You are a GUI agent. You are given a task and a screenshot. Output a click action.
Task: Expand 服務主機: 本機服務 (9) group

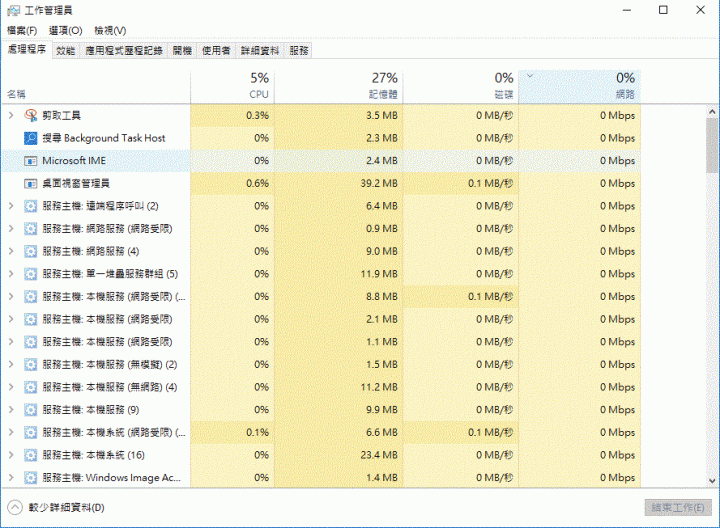pos(11,410)
